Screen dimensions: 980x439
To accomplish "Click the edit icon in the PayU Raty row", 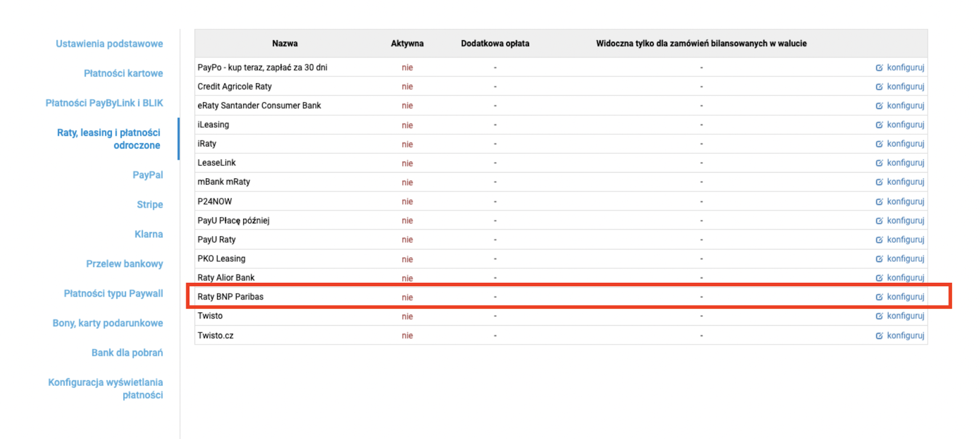I will pos(879,239).
